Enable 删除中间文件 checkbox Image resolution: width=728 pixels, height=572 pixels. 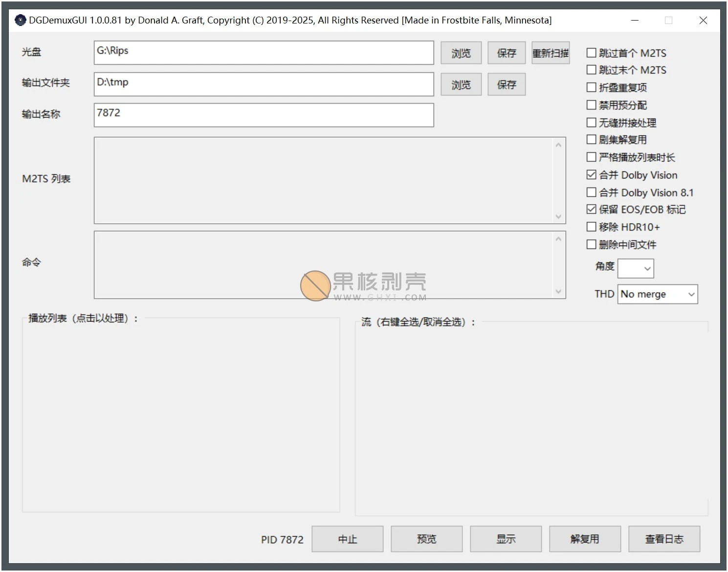(591, 244)
